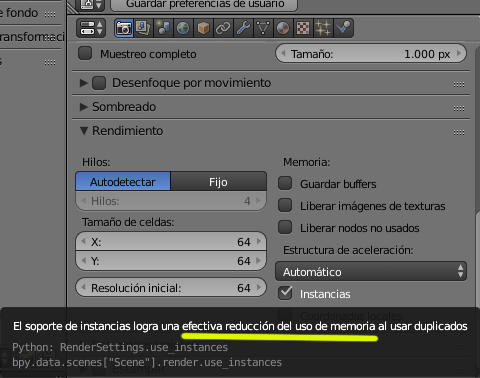Select Autodetectar threads mode
This screenshot has width=480, height=378.
[x=123, y=182]
